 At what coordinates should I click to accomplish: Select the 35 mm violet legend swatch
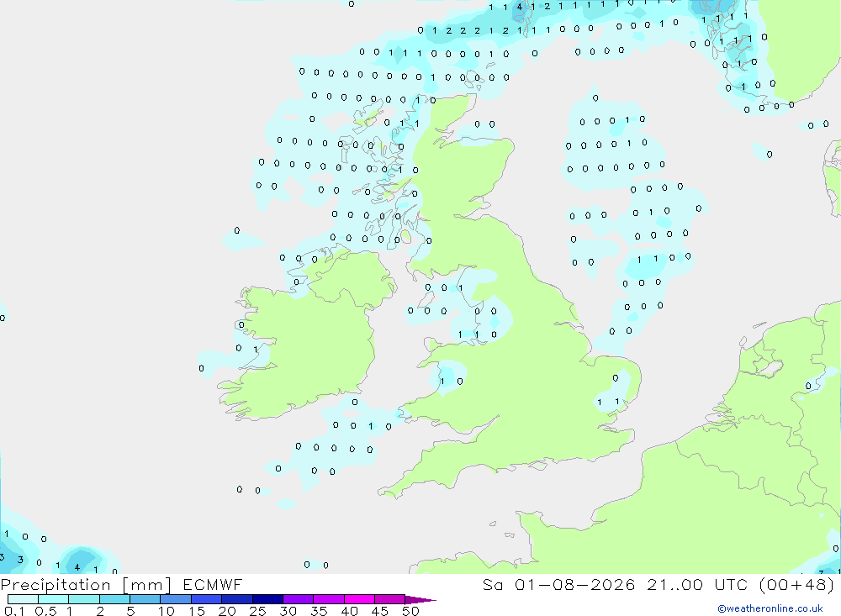tap(329, 599)
